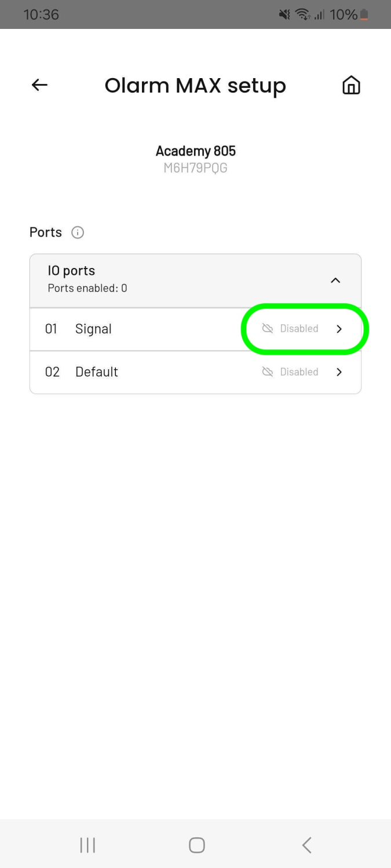Screen dimensions: 391x868
Task: Open the Ports info icon
Action: (x=78, y=233)
